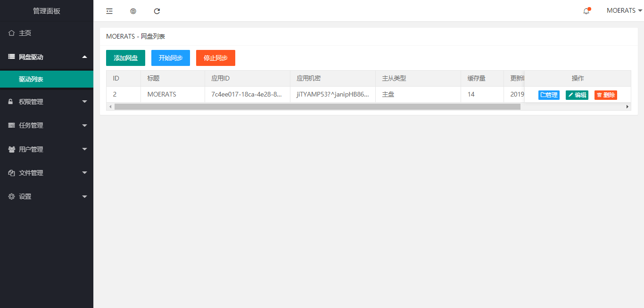This screenshot has height=308, width=644.
Task: Click the cache value 14 cell
Action: coord(482,94)
